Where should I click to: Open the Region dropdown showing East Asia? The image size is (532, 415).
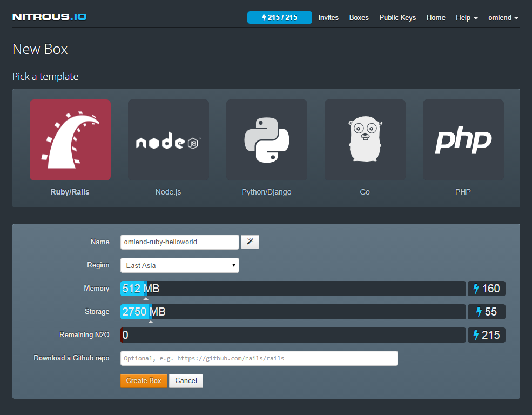coord(180,265)
